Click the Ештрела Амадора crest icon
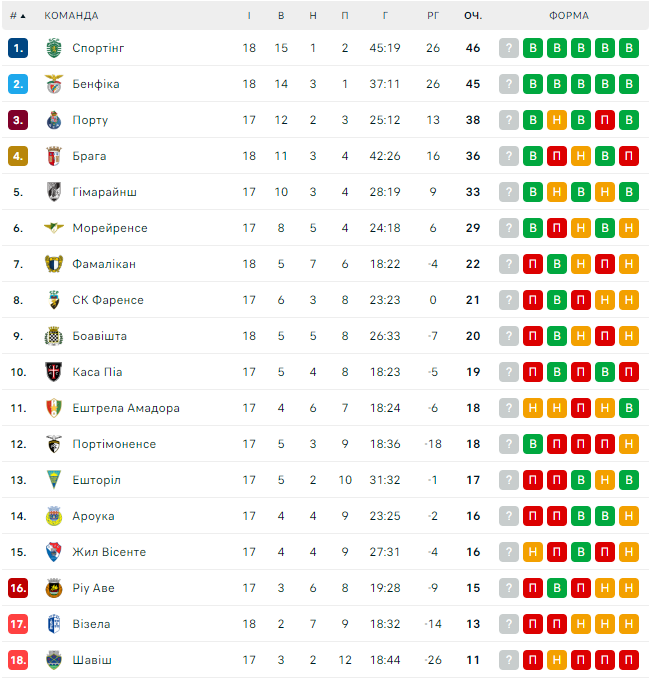 (x=54, y=408)
